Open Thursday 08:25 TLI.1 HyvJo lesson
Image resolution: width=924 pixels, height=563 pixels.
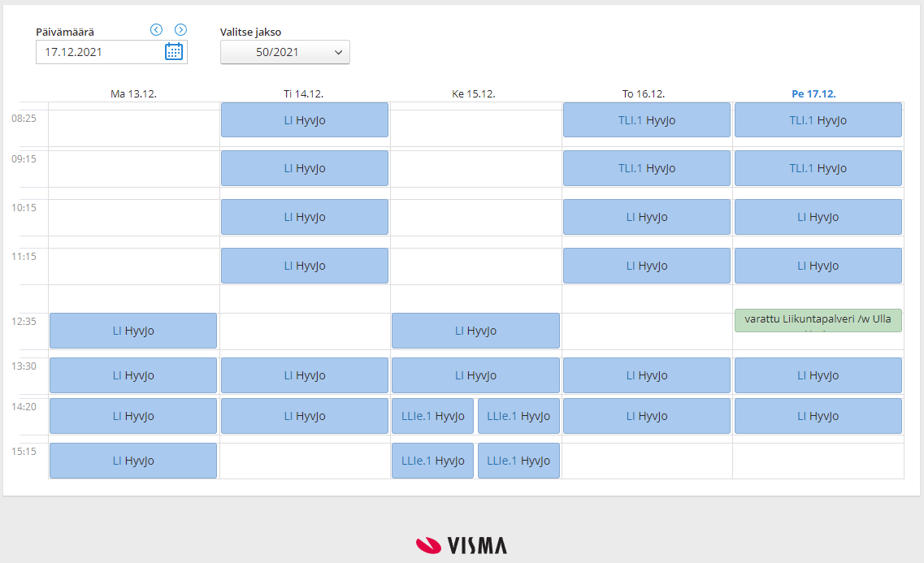647,120
